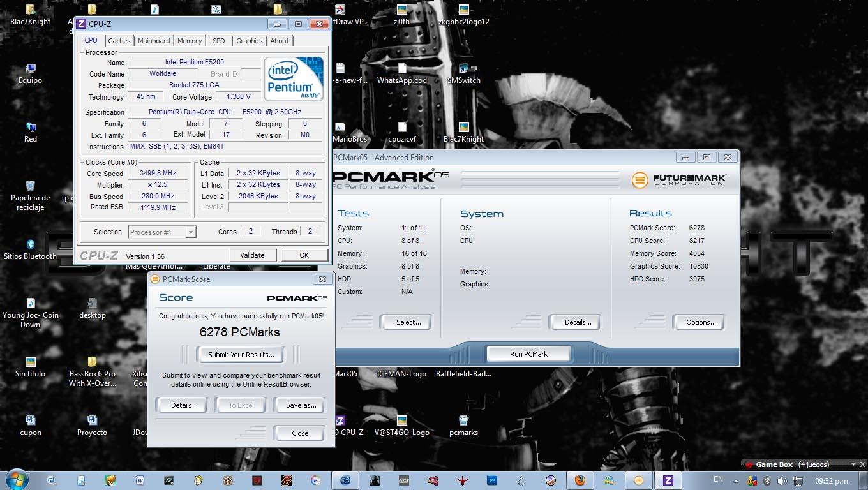Click the Validate button in CPU-Z
The height and width of the screenshot is (490, 868).
[252, 255]
